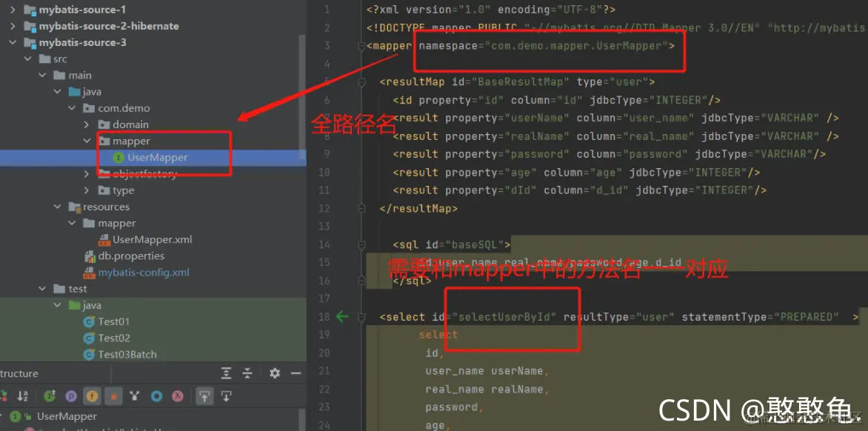
Task: Toggle Show Fields orange f icon
Action: tap(92, 396)
